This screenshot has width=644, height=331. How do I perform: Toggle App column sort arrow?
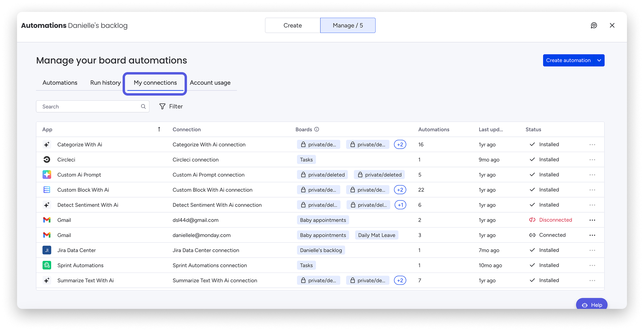pyautogui.click(x=159, y=129)
